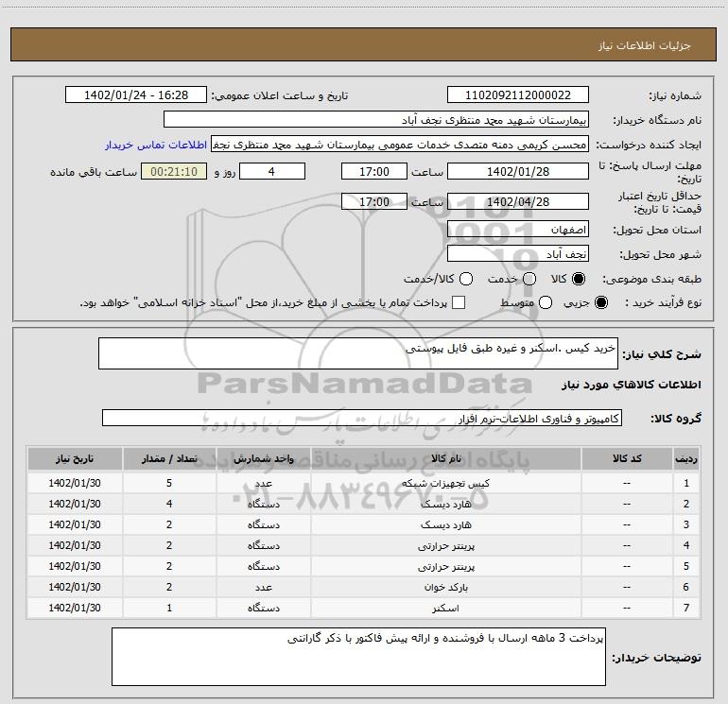
Task: Click the price validity date 1402/04/28
Action: [x=518, y=202]
